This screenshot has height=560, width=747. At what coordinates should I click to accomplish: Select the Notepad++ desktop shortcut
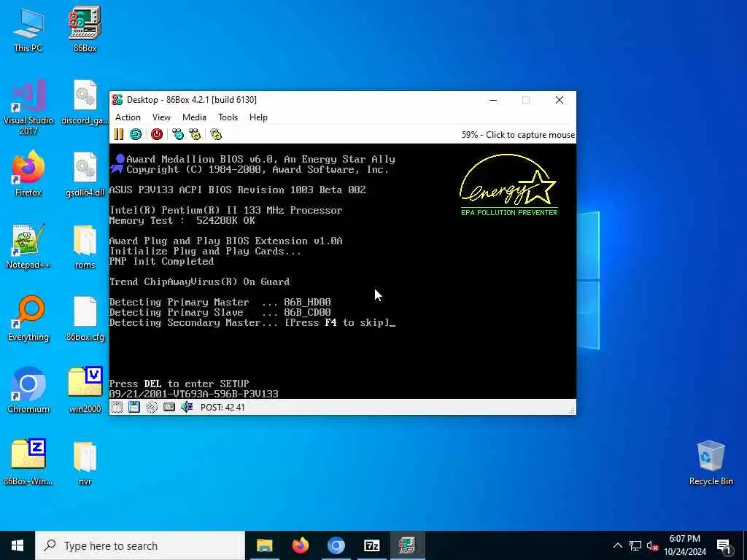point(28,246)
